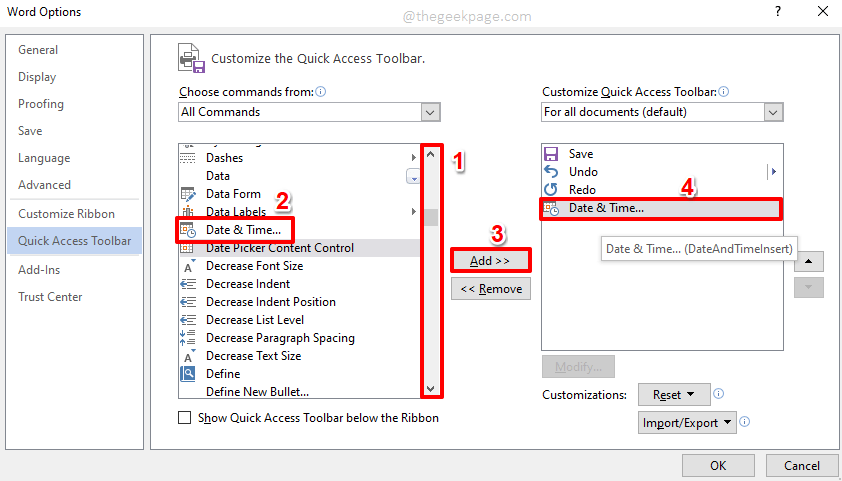This screenshot has width=842, height=481.
Task: Click the OK button
Action: click(x=718, y=465)
